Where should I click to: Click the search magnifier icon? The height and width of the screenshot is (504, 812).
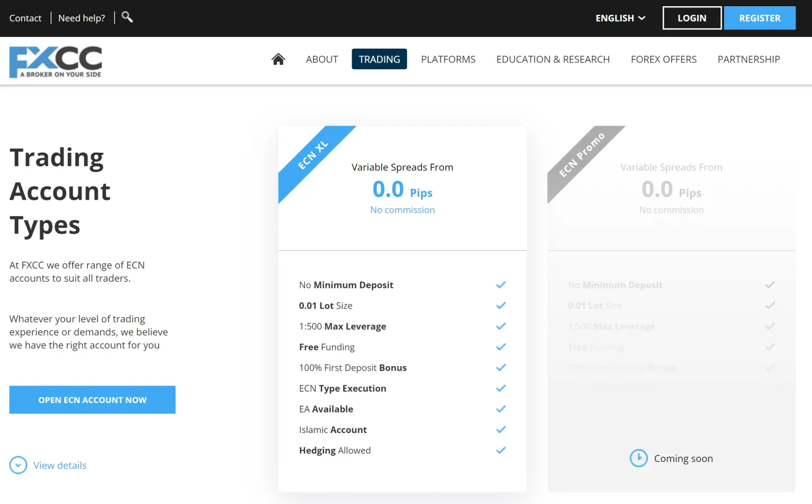pyautogui.click(x=127, y=17)
